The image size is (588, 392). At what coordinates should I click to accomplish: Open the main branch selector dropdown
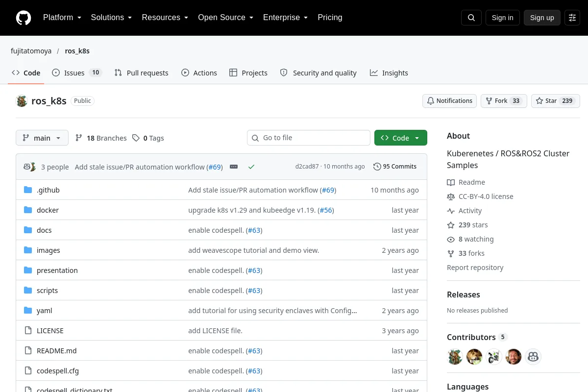[42, 138]
